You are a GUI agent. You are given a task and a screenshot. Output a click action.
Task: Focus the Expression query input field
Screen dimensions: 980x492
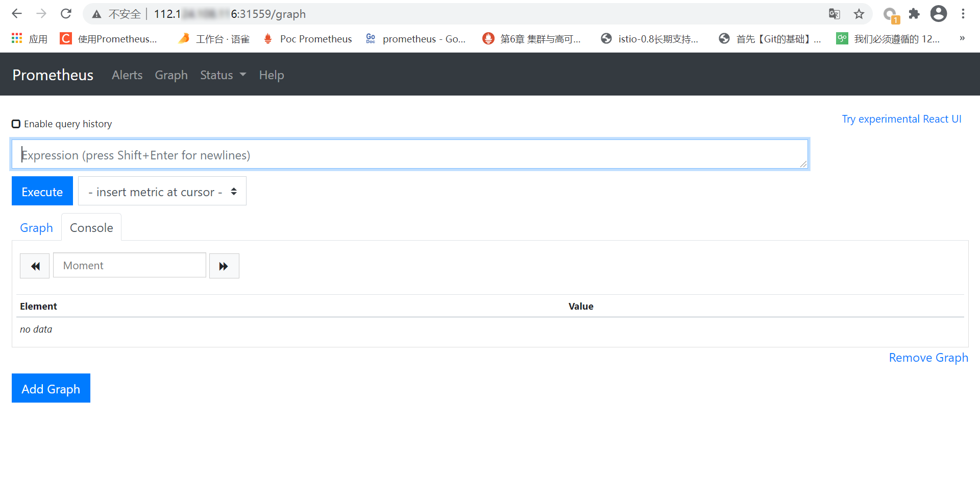coord(410,154)
